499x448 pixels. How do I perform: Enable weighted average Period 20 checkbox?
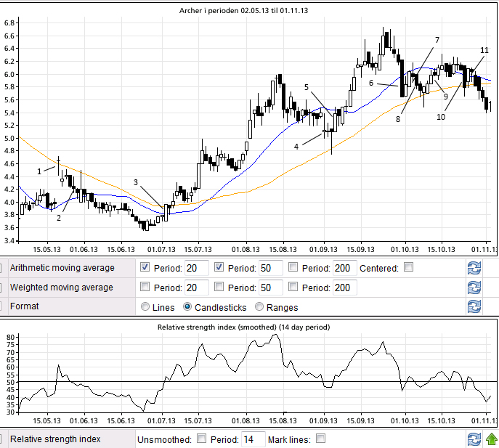coord(145,287)
